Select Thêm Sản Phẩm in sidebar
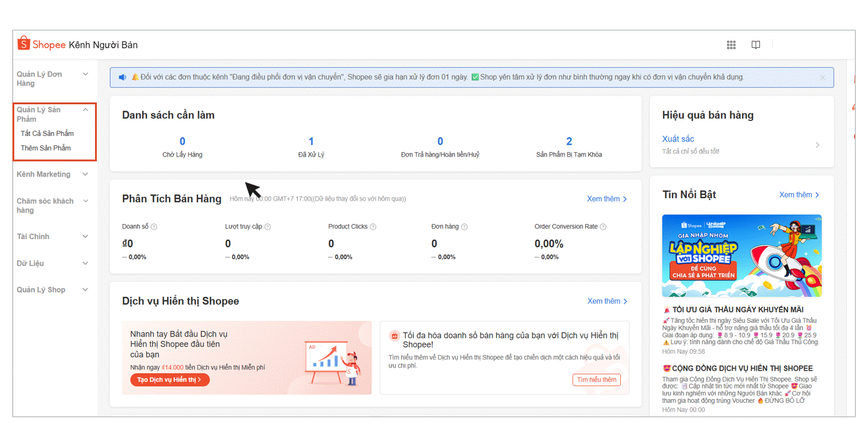This screenshot has width=868, height=447. [46, 148]
